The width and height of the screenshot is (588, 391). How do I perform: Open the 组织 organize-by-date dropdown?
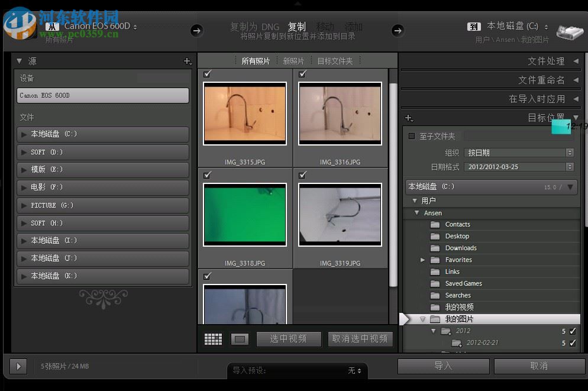point(519,152)
